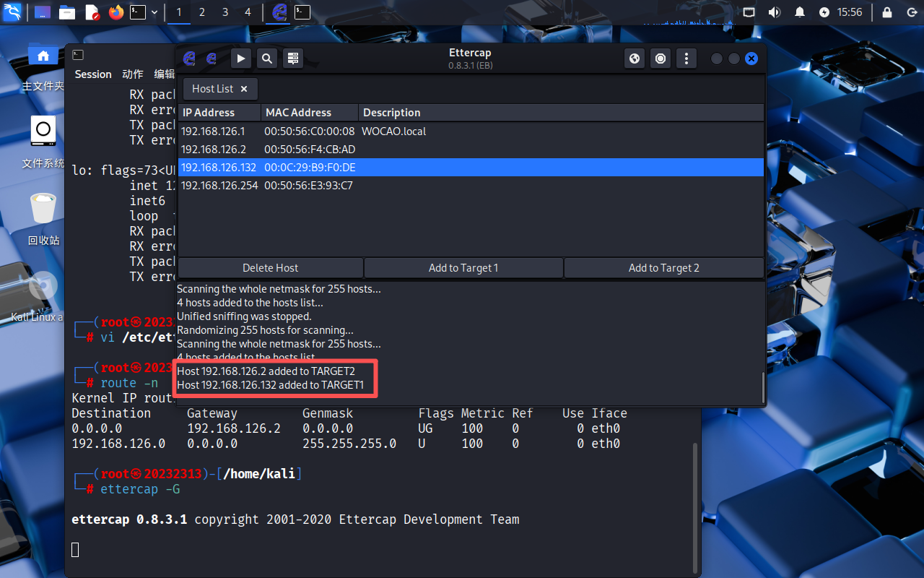
Task: Click the terminal window title icon
Action: 78,55
